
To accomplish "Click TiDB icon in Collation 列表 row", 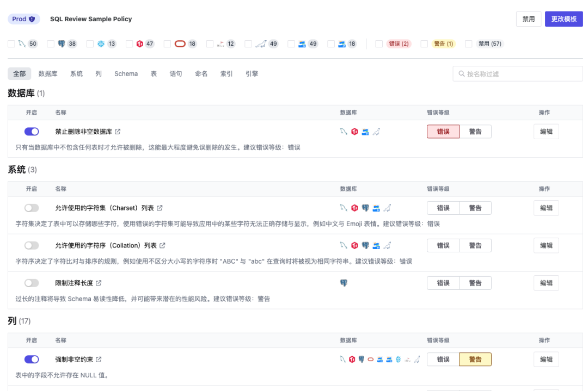I will point(354,245).
